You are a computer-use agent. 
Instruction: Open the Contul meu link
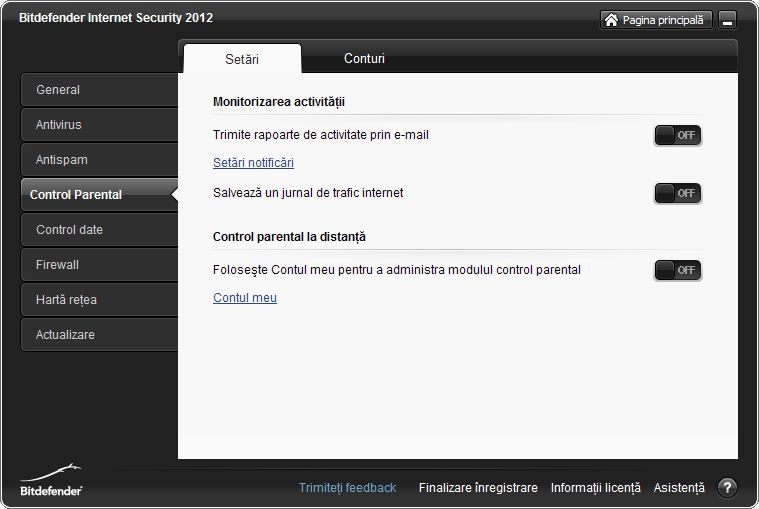(245, 298)
